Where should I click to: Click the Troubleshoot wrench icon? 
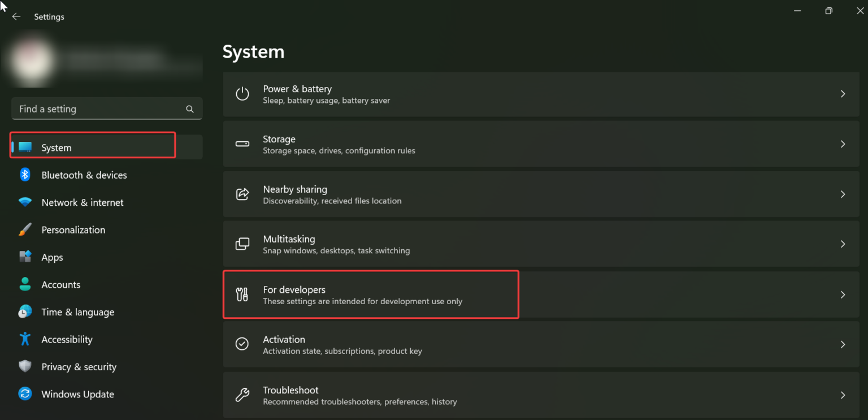pyautogui.click(x=242, y=395)
